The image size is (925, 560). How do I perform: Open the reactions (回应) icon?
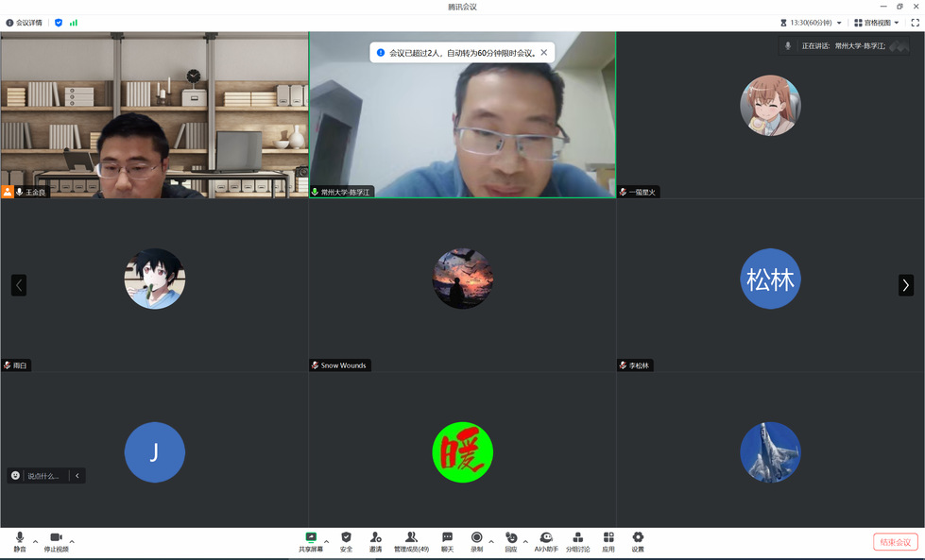click(511, 540)
